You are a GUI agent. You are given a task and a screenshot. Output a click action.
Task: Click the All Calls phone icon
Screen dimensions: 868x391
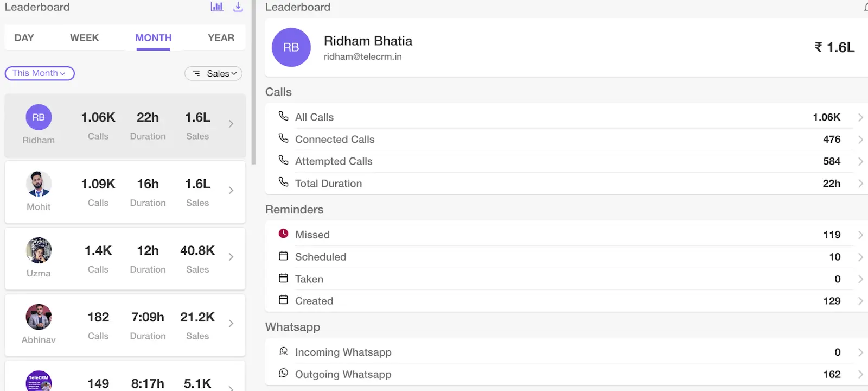click(x=283, y=116)
